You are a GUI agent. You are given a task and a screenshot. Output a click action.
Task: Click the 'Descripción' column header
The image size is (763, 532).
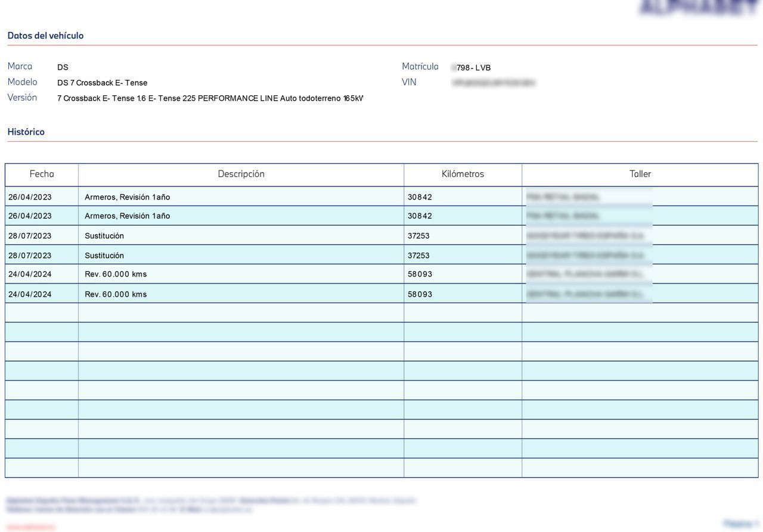241,174
